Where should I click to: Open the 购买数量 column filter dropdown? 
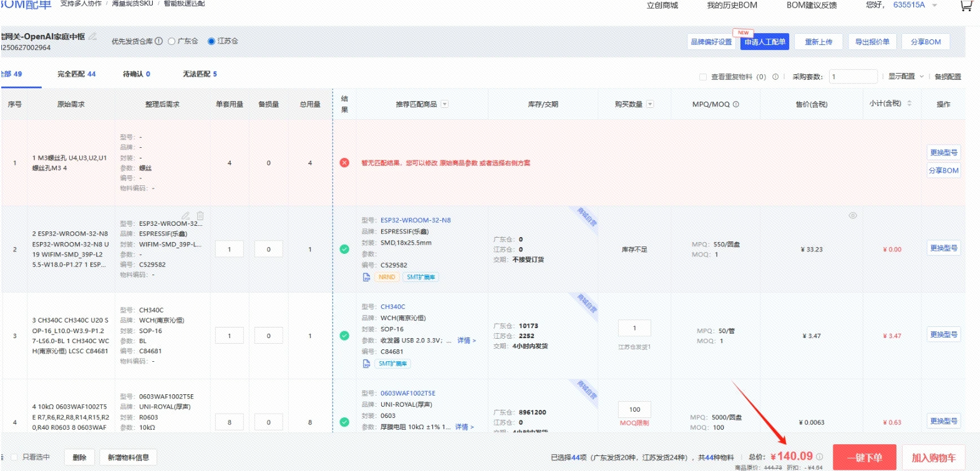(650, 104)
